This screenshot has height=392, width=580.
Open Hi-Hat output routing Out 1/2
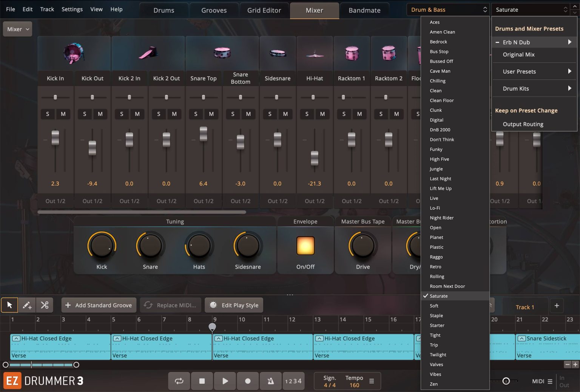pyautogui.click(x=315, y=201)
